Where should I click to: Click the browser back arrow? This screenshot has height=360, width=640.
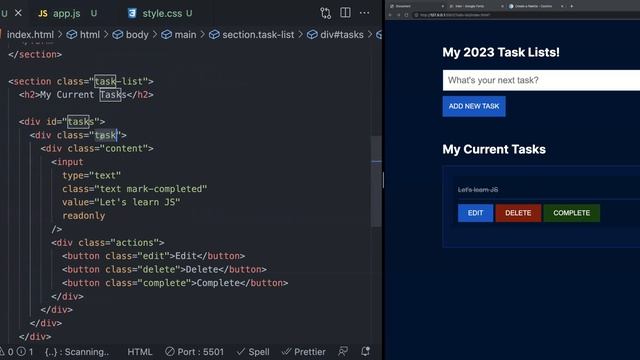coord(390,15)
